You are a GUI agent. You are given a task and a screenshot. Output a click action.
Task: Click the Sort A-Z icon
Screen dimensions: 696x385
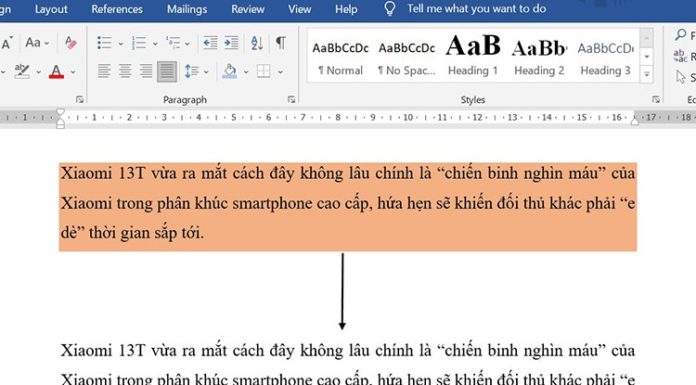point(257,43)
